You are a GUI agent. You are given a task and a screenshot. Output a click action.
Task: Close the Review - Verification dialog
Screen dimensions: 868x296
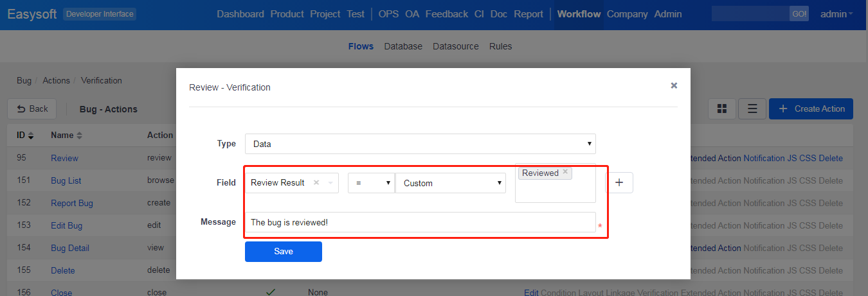(674, 85)
